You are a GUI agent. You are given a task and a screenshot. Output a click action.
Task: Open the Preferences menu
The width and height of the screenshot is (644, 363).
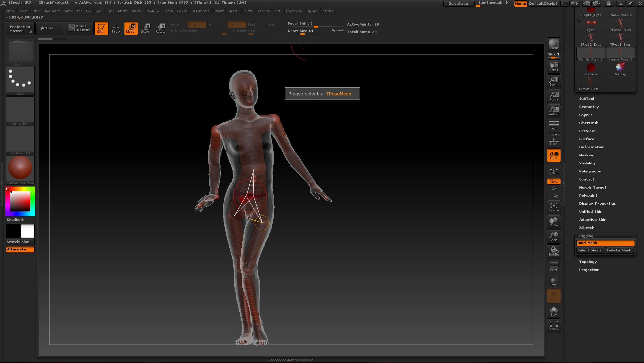[x=200, y=11]
